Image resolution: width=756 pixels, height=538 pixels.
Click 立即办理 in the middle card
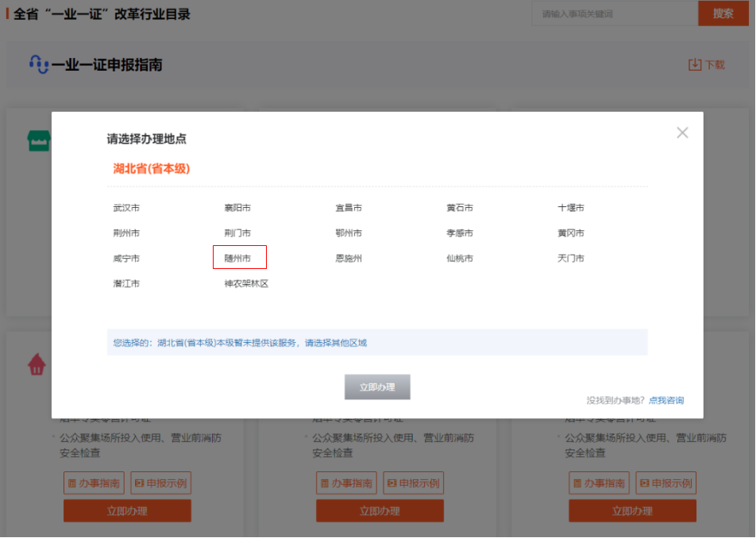(380, 511)
